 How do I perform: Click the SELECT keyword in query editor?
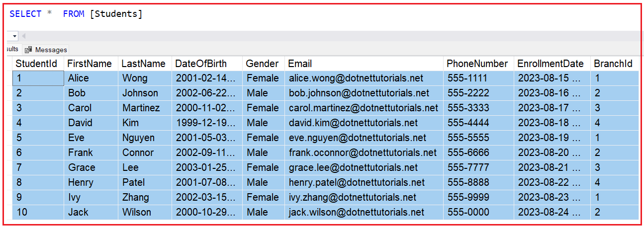point(25,14)
